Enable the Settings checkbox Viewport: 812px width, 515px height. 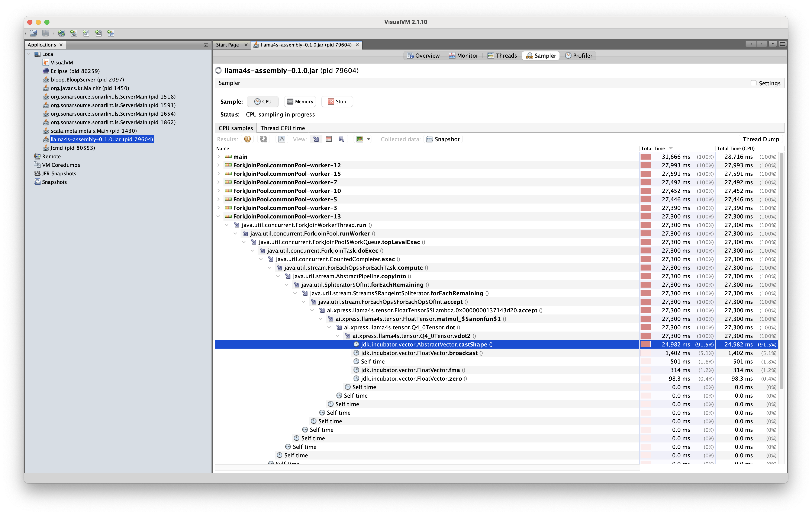point(754,83)
